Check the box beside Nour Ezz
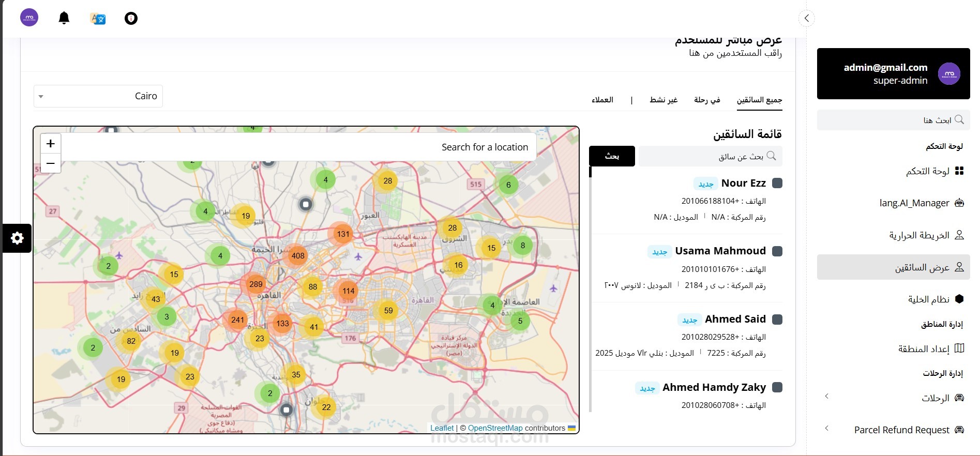The image size is (980, 456). pos(777,183)
